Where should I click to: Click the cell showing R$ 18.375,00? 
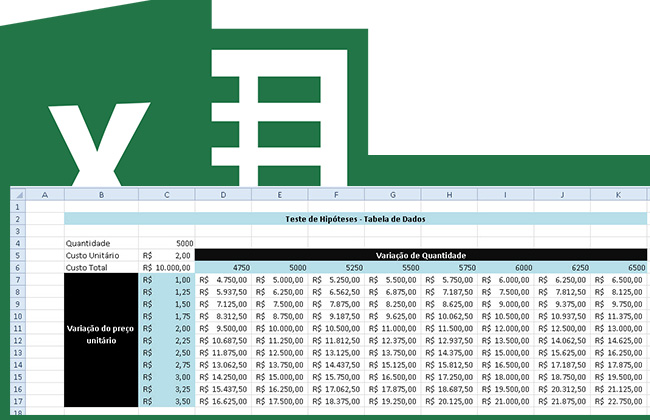tap(336, 401)
